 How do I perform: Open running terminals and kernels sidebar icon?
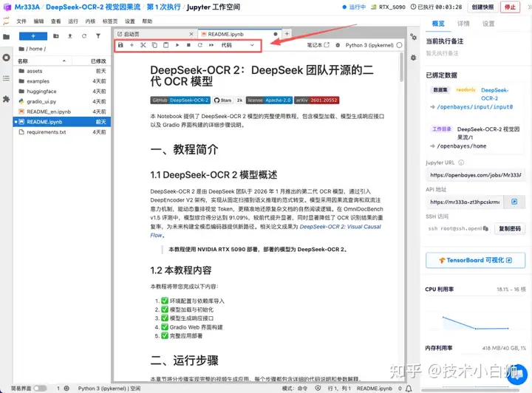[x=6, y=58]
